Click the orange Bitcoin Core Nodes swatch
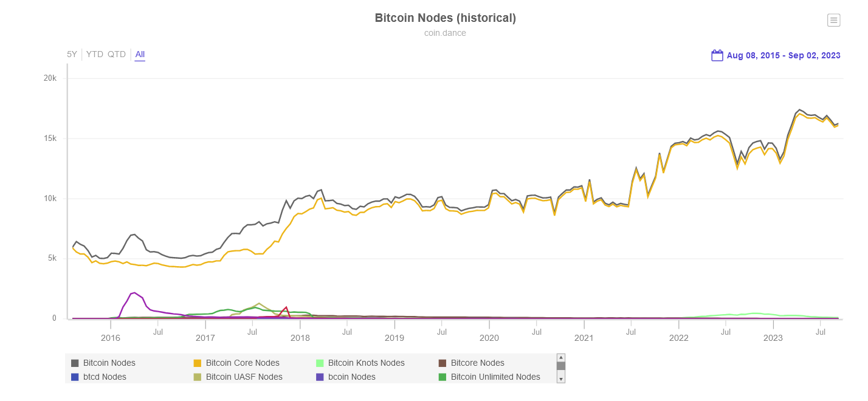Screen dimensions: 868x401 [198, 363]
